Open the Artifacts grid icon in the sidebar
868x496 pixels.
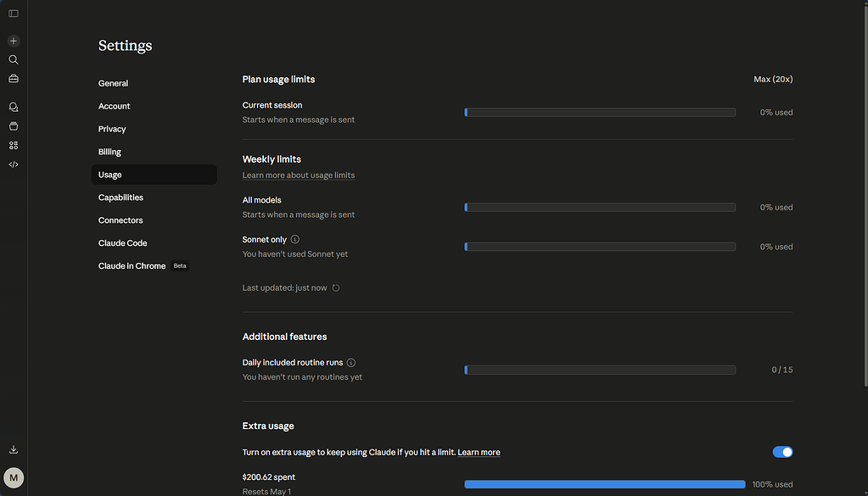[x=14, y=146]
